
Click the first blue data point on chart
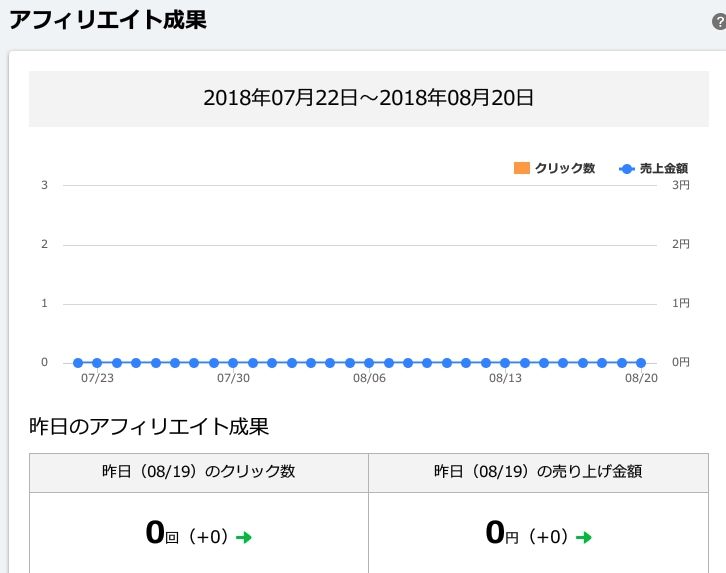(78, 363)
